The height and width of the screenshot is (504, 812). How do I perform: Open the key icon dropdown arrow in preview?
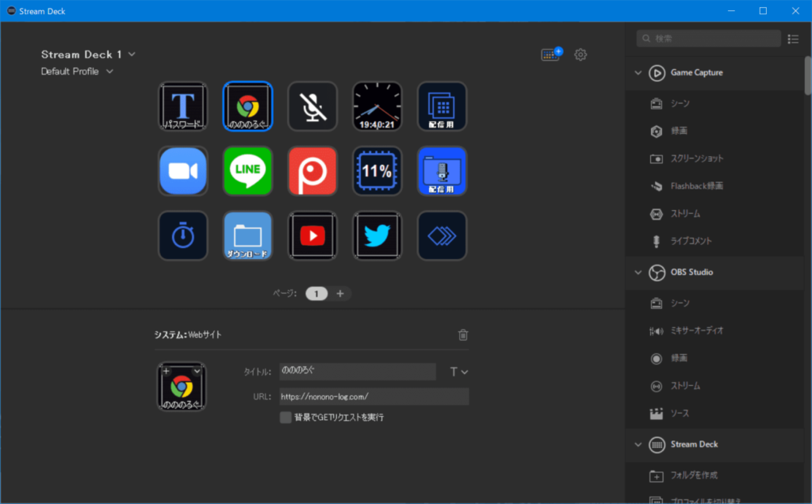[x=197, y=371]
